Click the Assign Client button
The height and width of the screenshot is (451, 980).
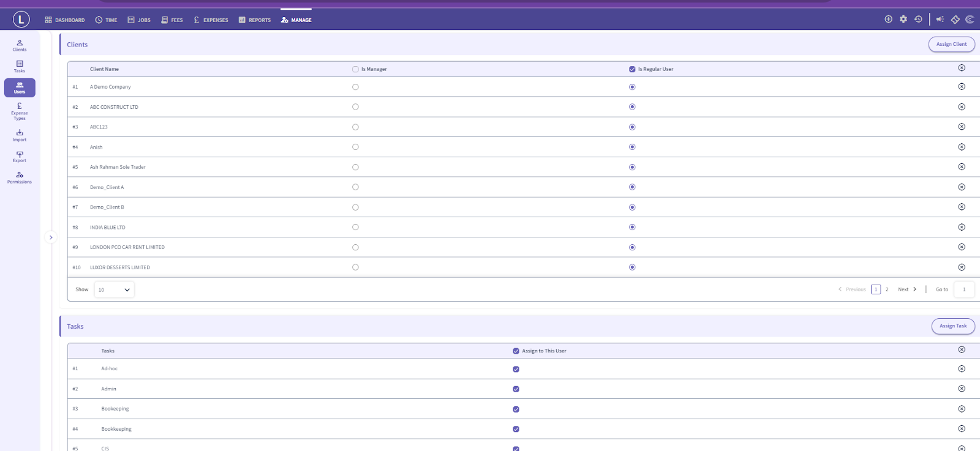tap(951, 44)
